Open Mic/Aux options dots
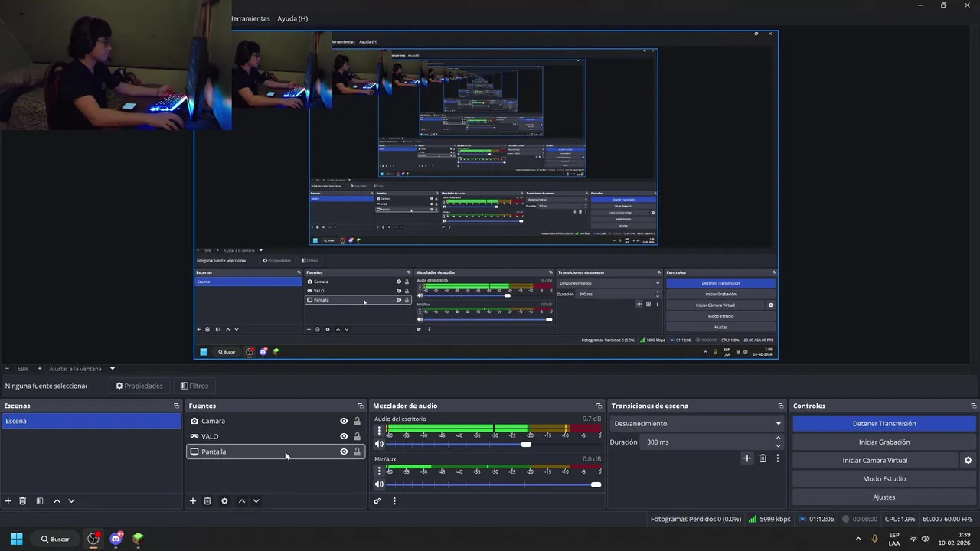Viewport: 980px width, 551px height. tap(378, 471)
